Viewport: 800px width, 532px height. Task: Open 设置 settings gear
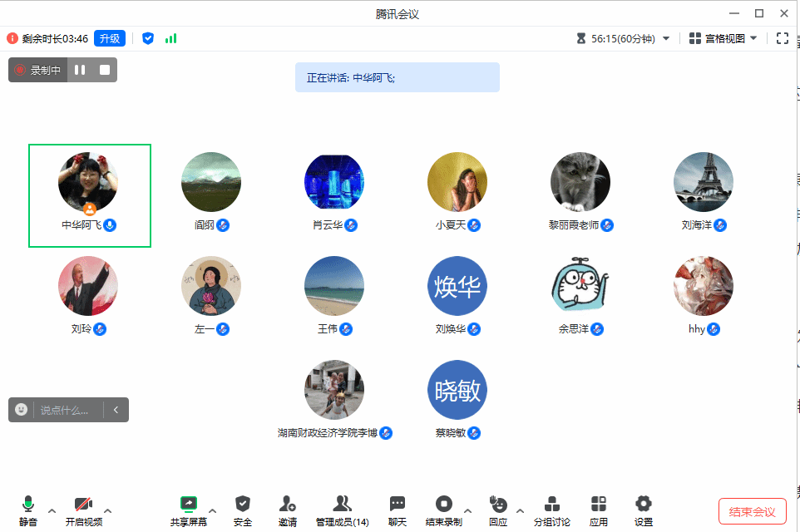click(x=644, y=510)
